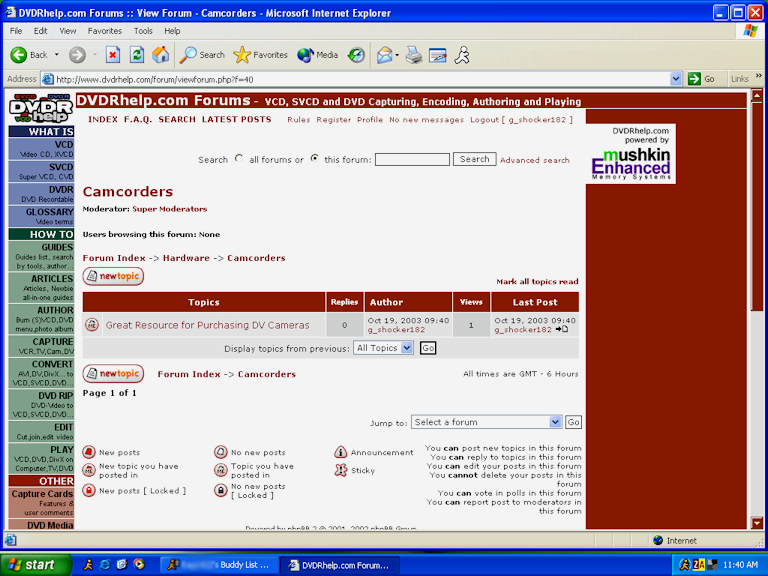768x576 pixels.
Task: Open the Tools menu
Action: click(x=143, y=31)
